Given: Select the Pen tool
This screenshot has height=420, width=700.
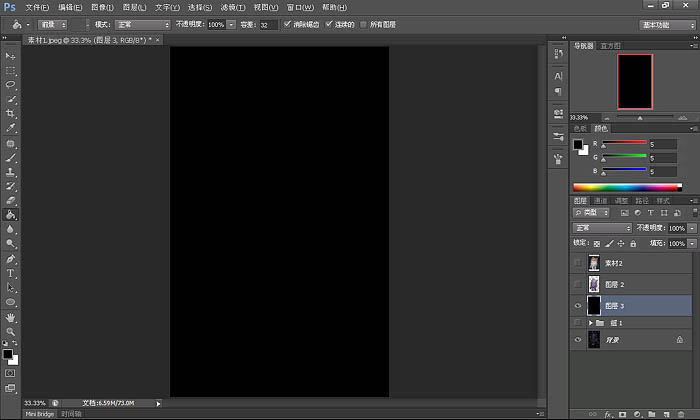Looking at the screenshot, I should tap(10, 259).
